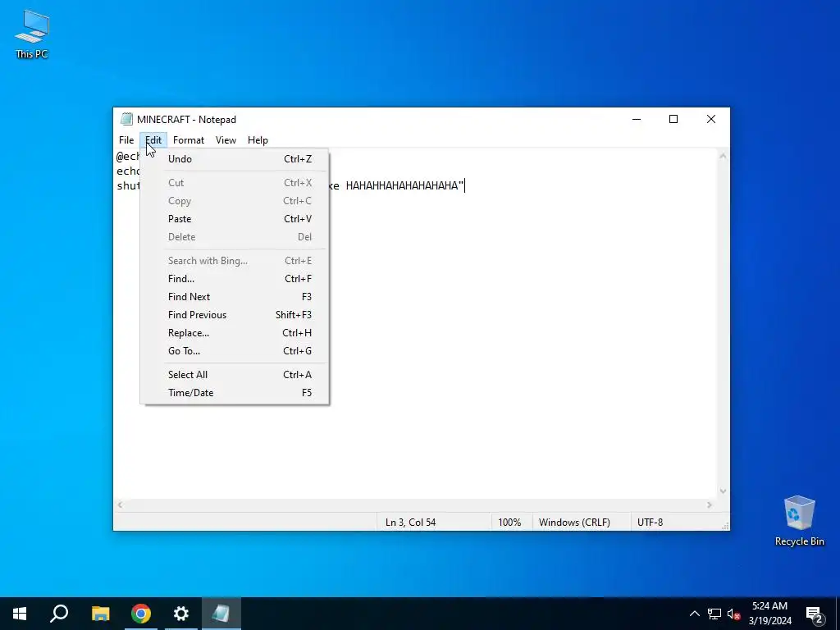Choose Select All in Edit menu
This screenshot has height=630, width=840.
click(235, 374)
